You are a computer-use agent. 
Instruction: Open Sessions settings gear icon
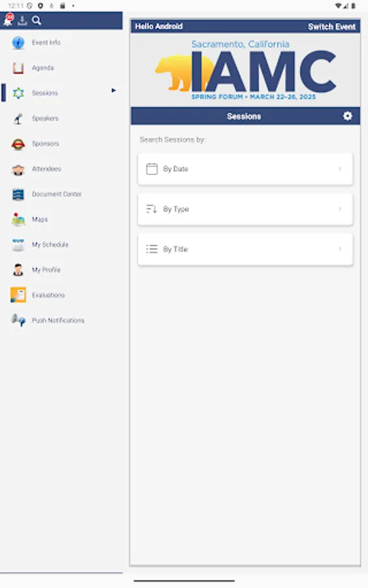[x=348, y=116]
